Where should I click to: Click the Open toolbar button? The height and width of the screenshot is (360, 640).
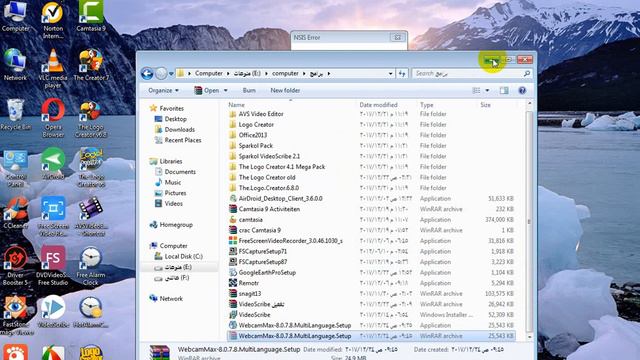pos(207,91)
